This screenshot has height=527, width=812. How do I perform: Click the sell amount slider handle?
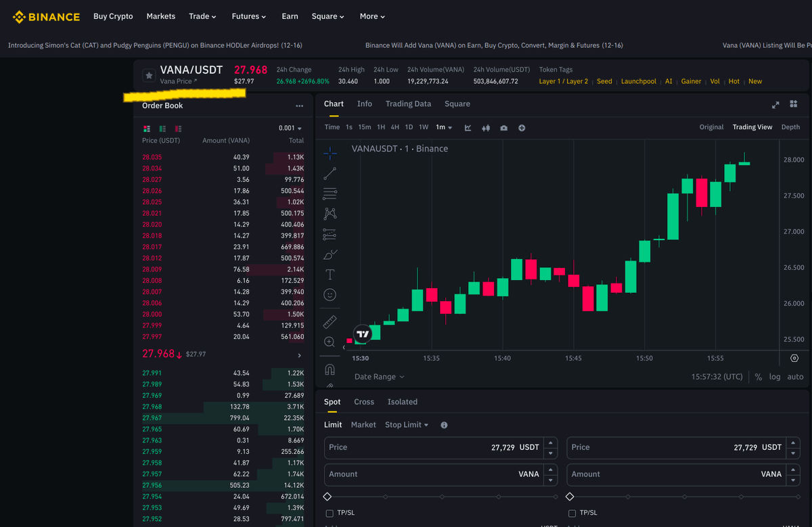tap(570, 497)
